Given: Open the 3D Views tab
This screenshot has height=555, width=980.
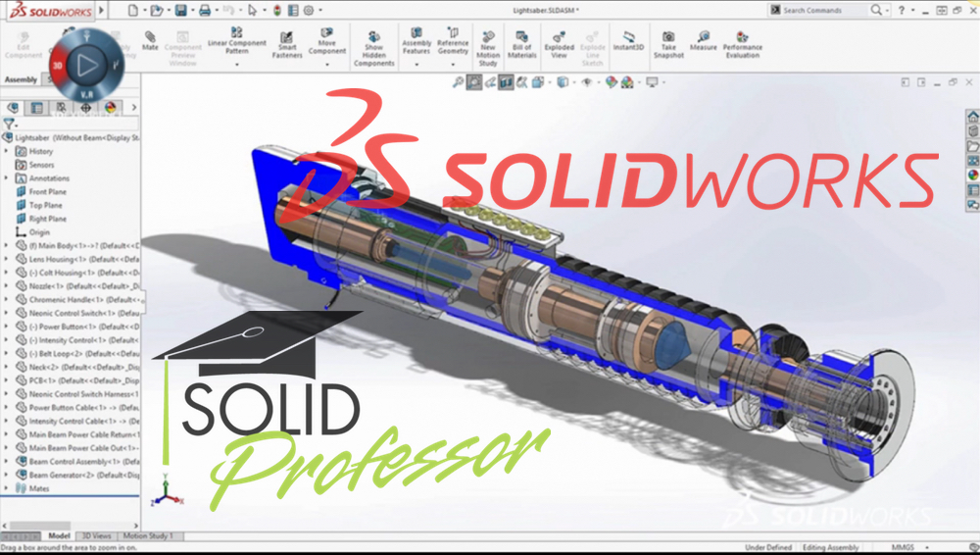Looking at the screenshot, I should point(96,535).
